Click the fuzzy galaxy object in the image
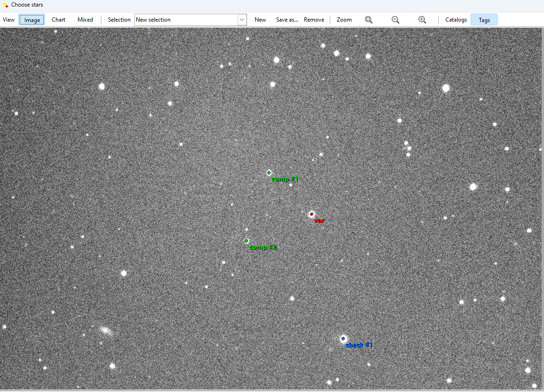The height and width of the screenshot is (392, 544). [106, 331]
